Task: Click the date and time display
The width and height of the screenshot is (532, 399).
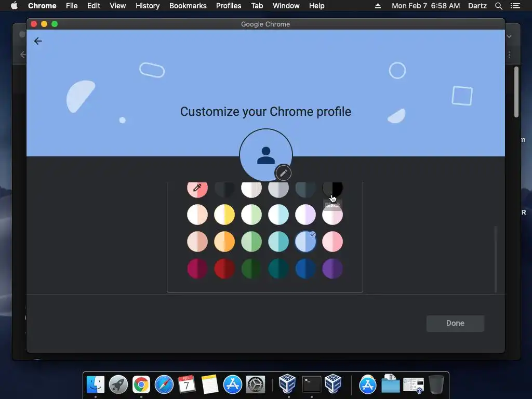Action: click(426, 6)
